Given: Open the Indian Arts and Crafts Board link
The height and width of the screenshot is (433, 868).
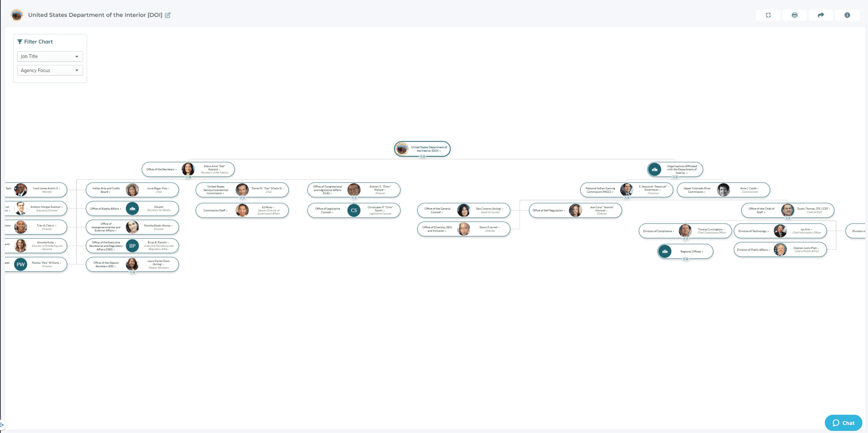Looking at the screenshot, I should point(106,190).
